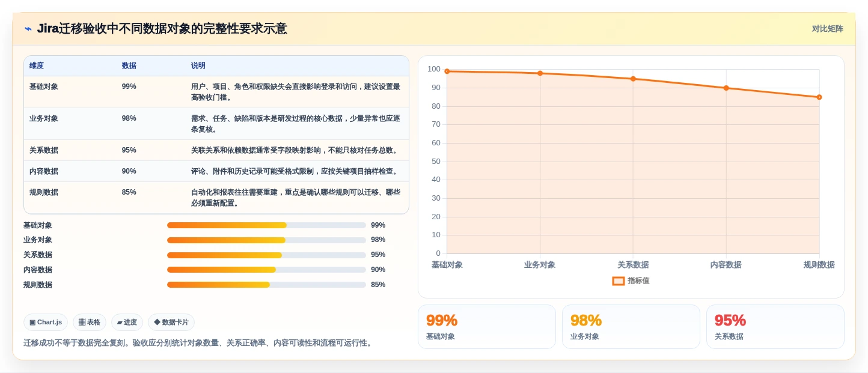Image resolution: width=868 pixels, height=373 pixels.
Task: Click the lightning icon beside the title
Action: tap(28, 29)
